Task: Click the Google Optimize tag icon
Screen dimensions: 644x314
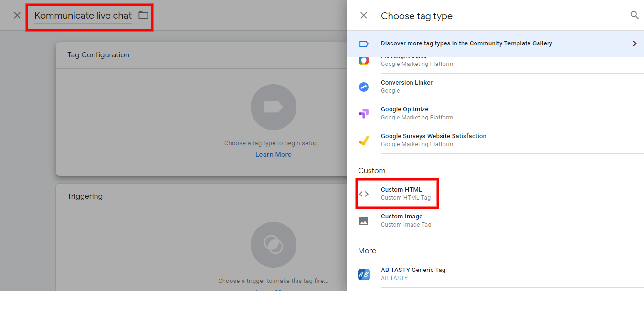Action: 364,114
